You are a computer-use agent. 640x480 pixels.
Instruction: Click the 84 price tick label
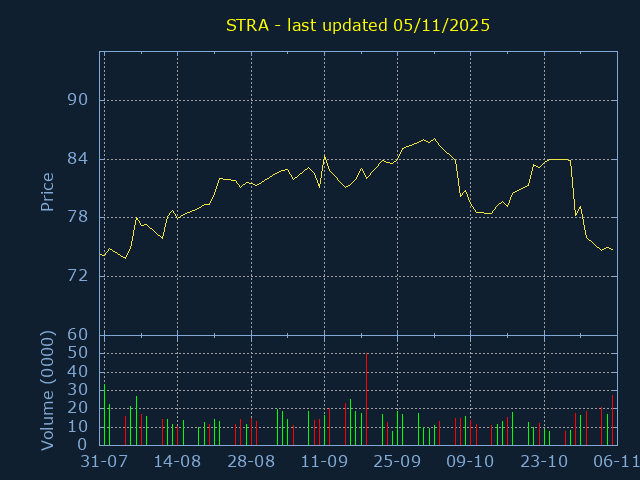coord(78,159)
